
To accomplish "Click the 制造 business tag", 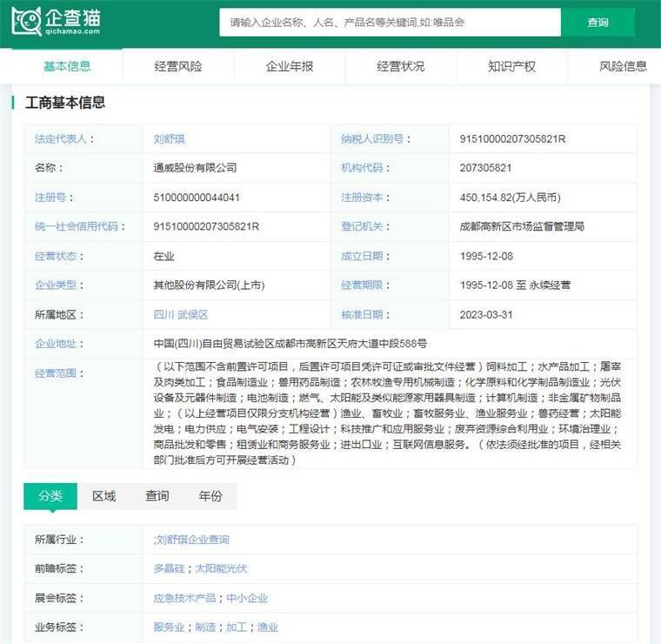I will 205,627.
